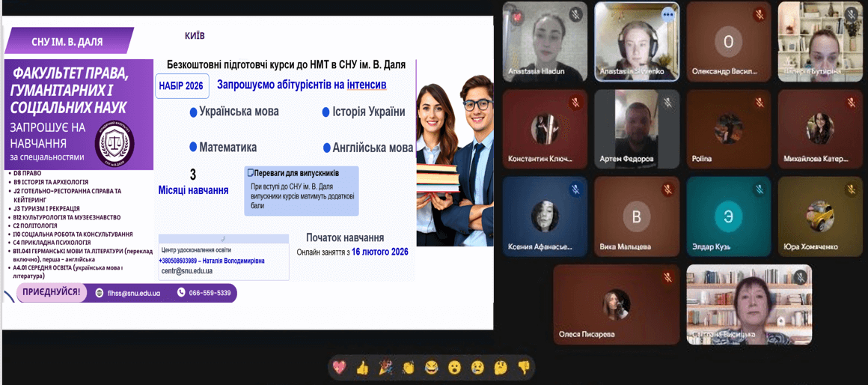Image resolution: width=868 pixels, height=385 pixels.
Task: Click the letter В avatar of Вика Мальцева
Action: coord(637,216)
